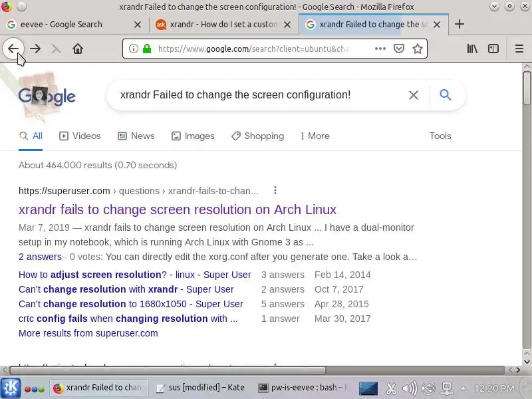Image resolution: width=532 pixels, height=399 pixels.
Task: Open How to adjust screen resolution link
Action: [x=135, y=275]
